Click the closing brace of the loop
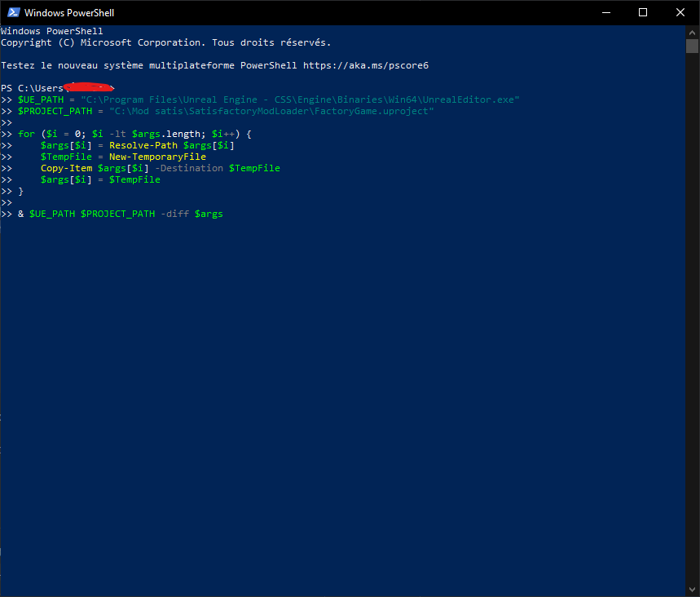 point(20,192)
